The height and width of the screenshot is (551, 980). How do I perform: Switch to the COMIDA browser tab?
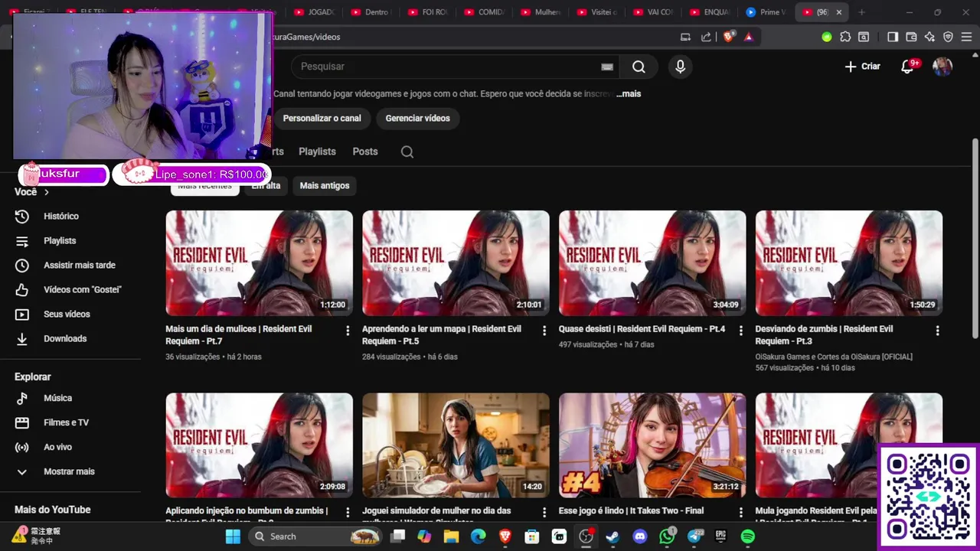[485, 12]
